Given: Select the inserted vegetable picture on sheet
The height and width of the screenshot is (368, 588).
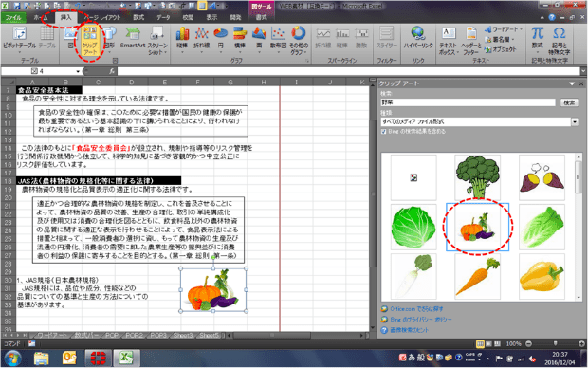Looking at the screenshot, I should click(213, 290).
